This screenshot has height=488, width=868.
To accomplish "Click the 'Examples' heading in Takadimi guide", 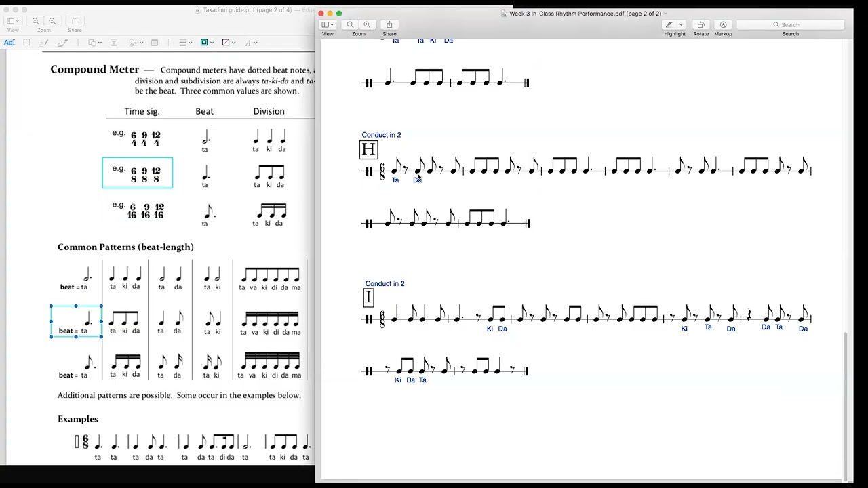I will tap(78, 419).
